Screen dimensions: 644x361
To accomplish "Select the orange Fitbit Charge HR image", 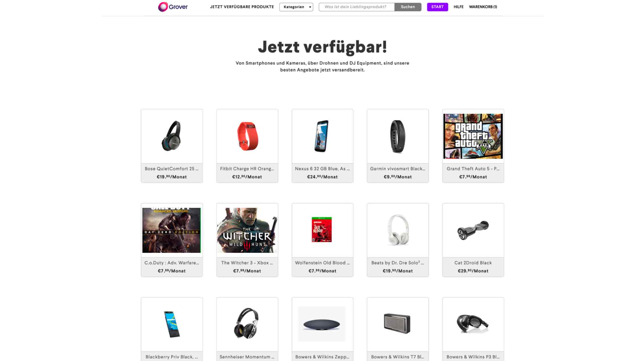I will pyautogui.click(x=247, y=136).
